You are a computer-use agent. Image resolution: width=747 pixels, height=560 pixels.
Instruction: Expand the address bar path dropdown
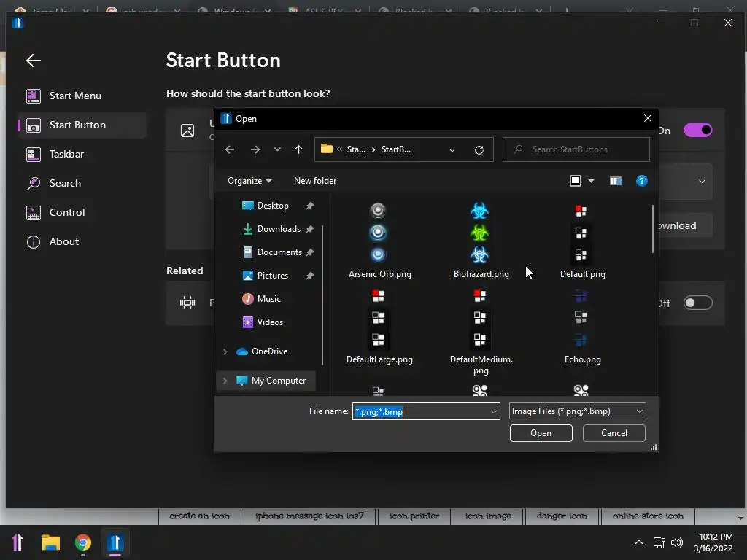coord(452,150)
